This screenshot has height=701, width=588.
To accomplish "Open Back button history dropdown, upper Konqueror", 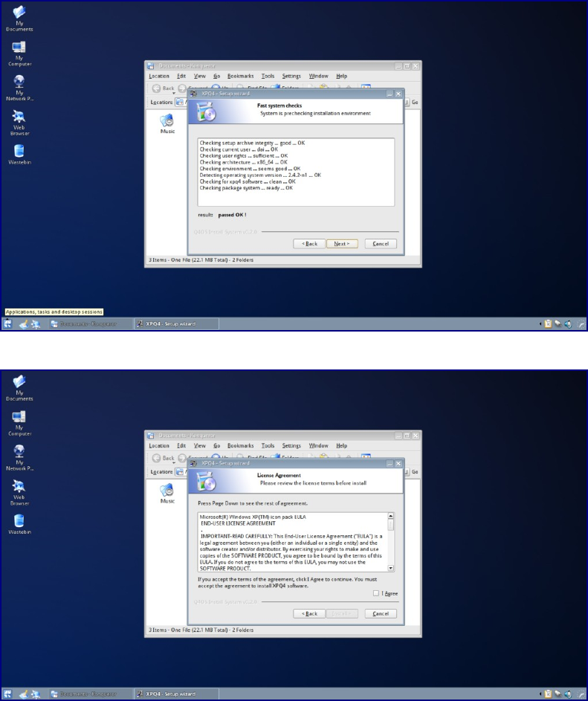I will (x=174, y=94).
